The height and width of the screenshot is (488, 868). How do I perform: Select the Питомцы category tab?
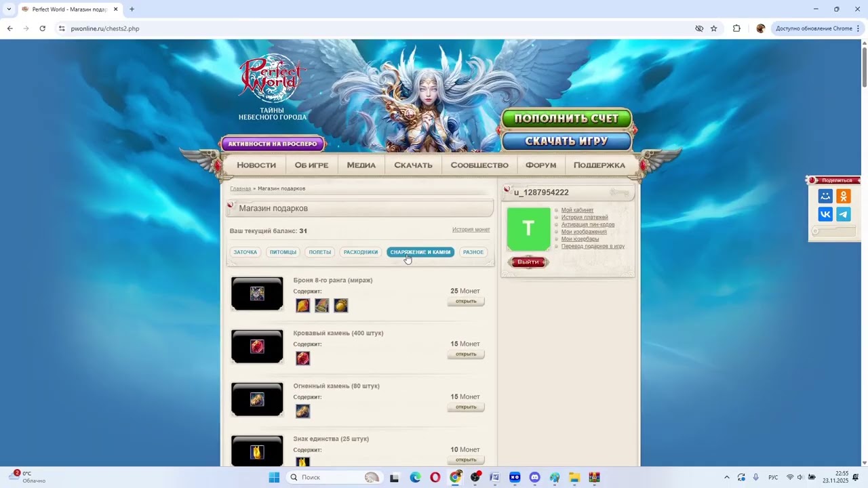point(283,252)
